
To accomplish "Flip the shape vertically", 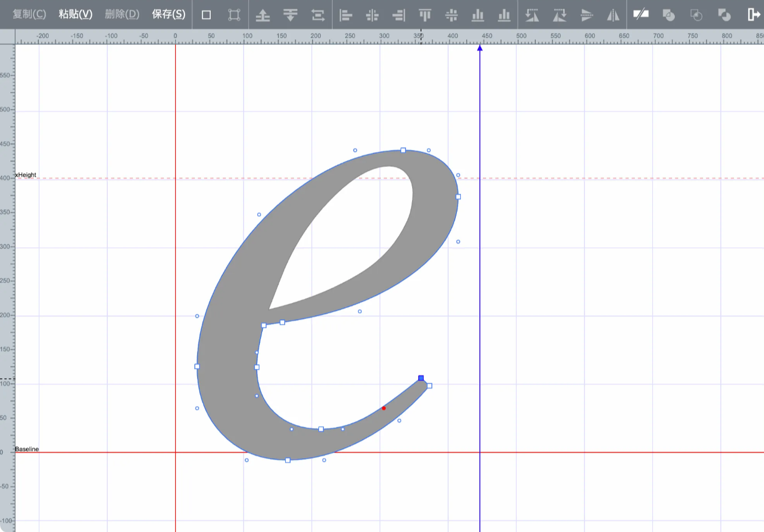I will click(x=587, y=15).
